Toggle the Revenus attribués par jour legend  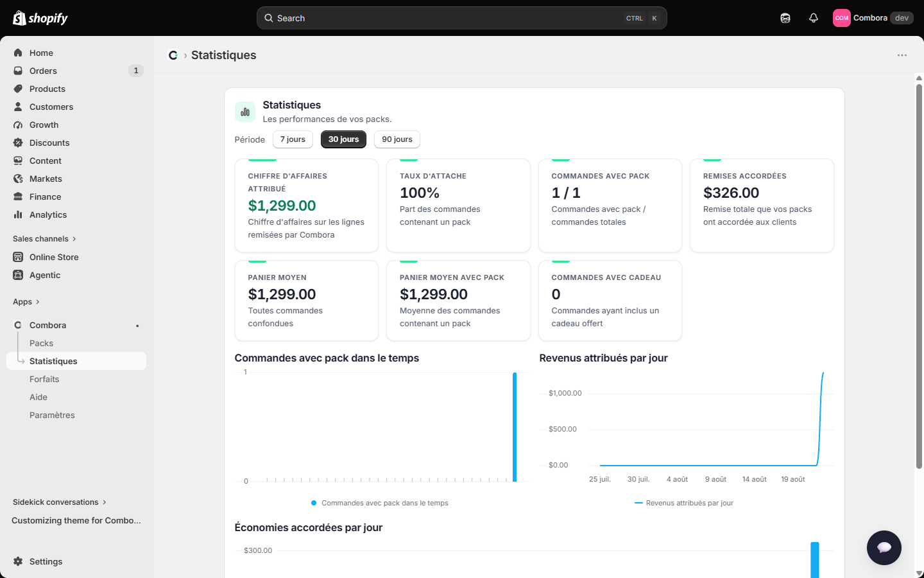tap(684, 503)
